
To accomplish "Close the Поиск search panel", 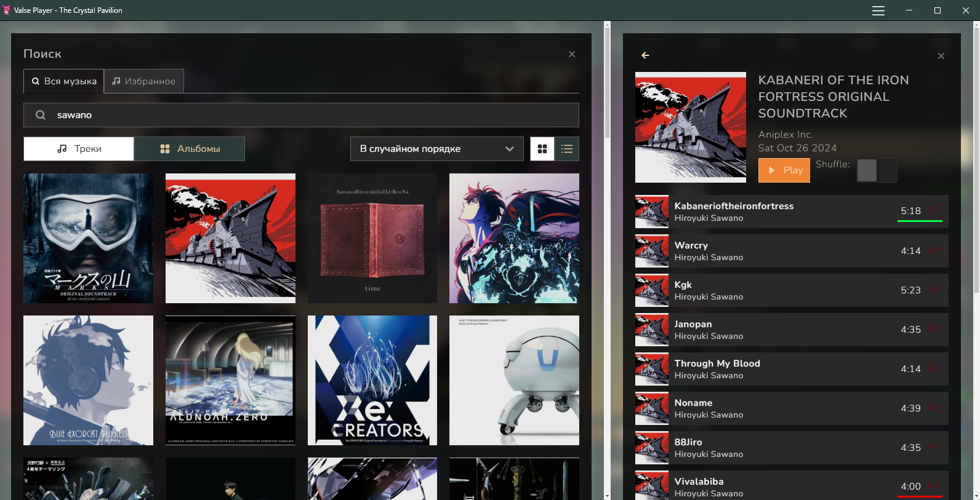I will pyautogui.click(x=571, y=54).
